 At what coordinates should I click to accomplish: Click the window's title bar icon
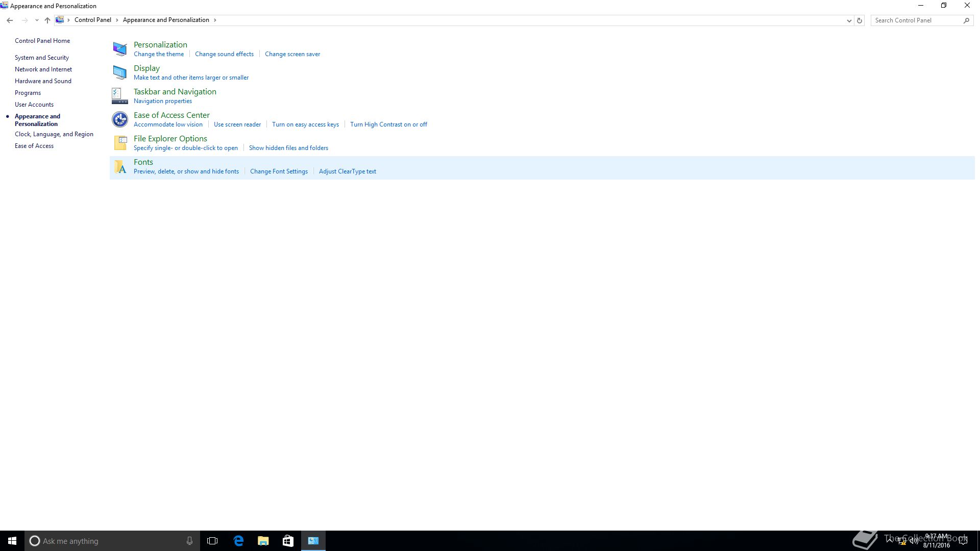5,6
